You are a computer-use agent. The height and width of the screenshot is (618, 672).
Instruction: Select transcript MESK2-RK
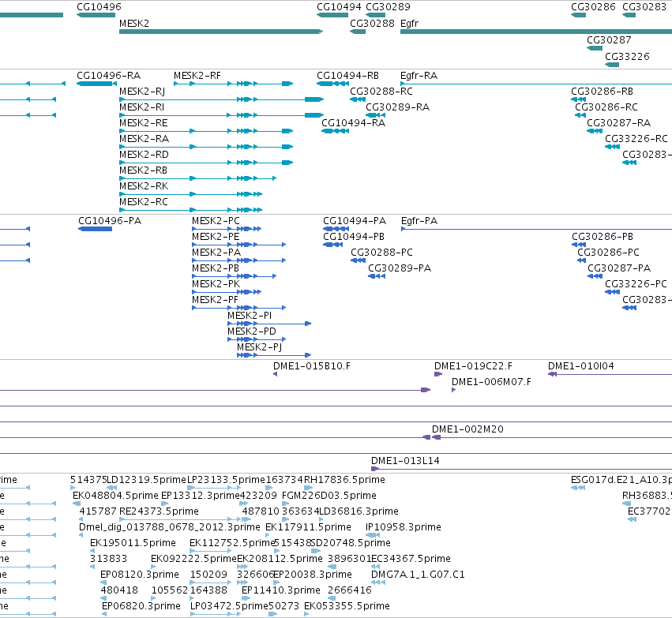click(144, 186)
